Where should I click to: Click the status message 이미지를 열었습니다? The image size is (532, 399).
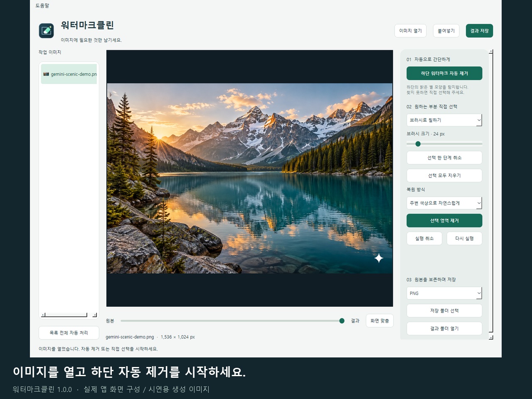59,349
